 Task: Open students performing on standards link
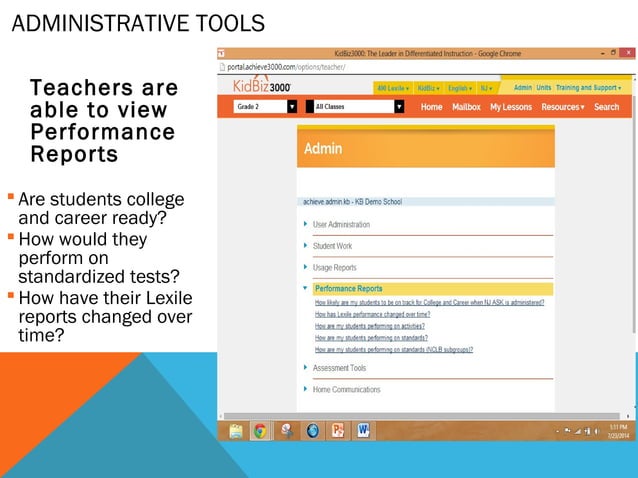tap(371, 338)
